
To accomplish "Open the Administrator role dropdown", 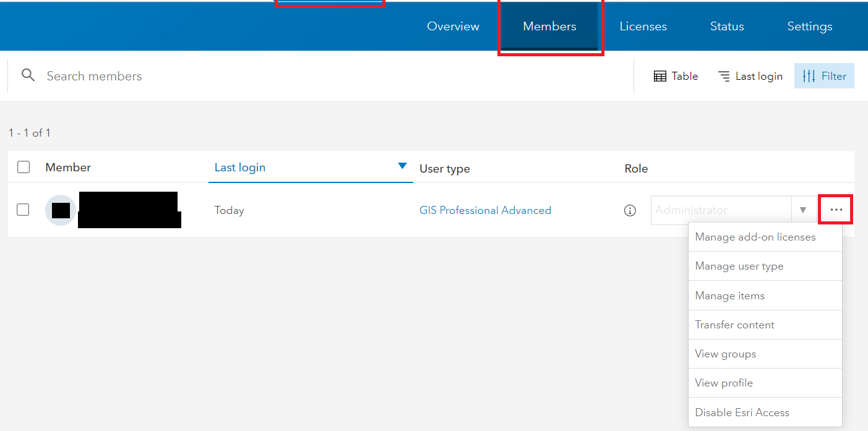I will [804, 210].
